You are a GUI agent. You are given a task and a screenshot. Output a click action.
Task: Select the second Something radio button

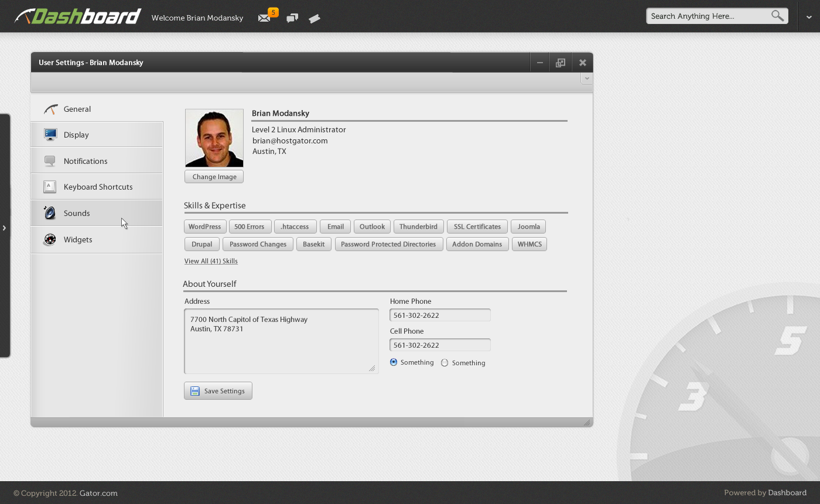pyautogui.click(x=445, y=363)
